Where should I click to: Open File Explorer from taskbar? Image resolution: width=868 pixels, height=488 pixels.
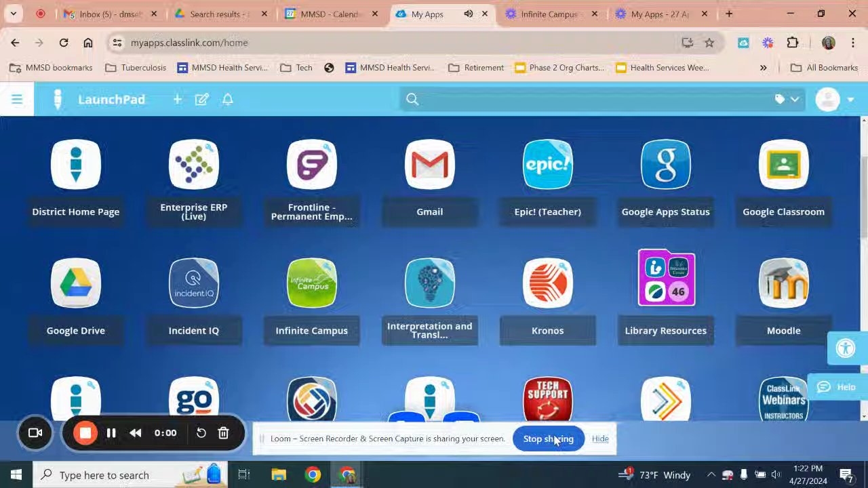click(x=279, y=475)
